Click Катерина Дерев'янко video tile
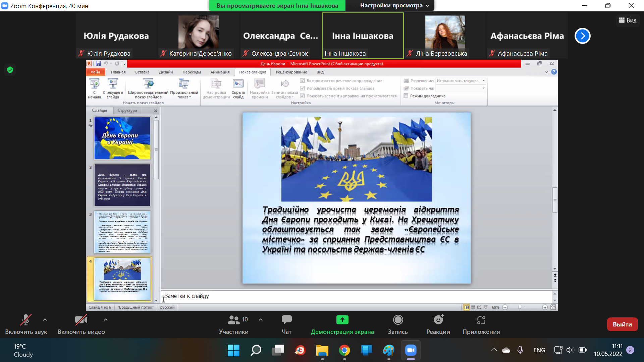The width and height of the screenshot is (644, 362). pyautogui.click(x=198, y=36)
